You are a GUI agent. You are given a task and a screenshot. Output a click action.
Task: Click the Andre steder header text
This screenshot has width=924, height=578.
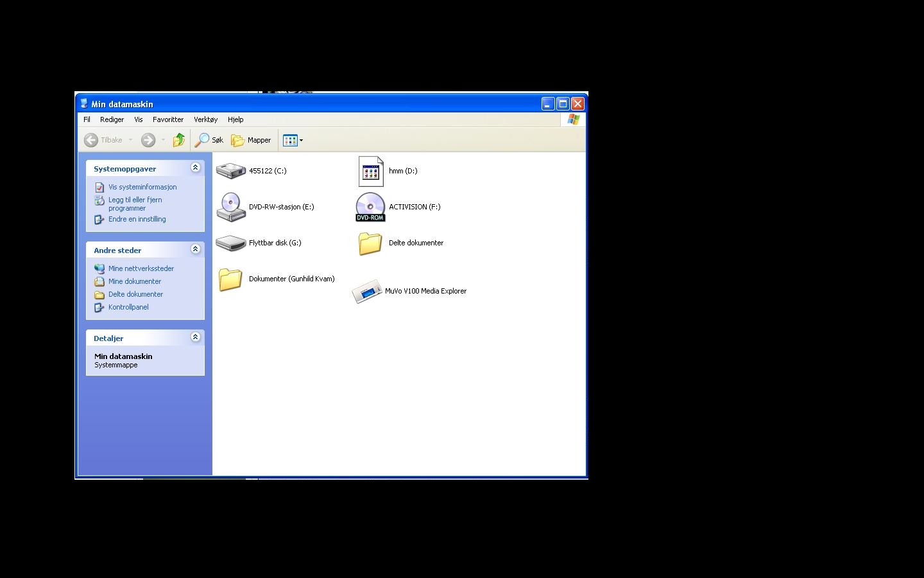click(117, 250)
